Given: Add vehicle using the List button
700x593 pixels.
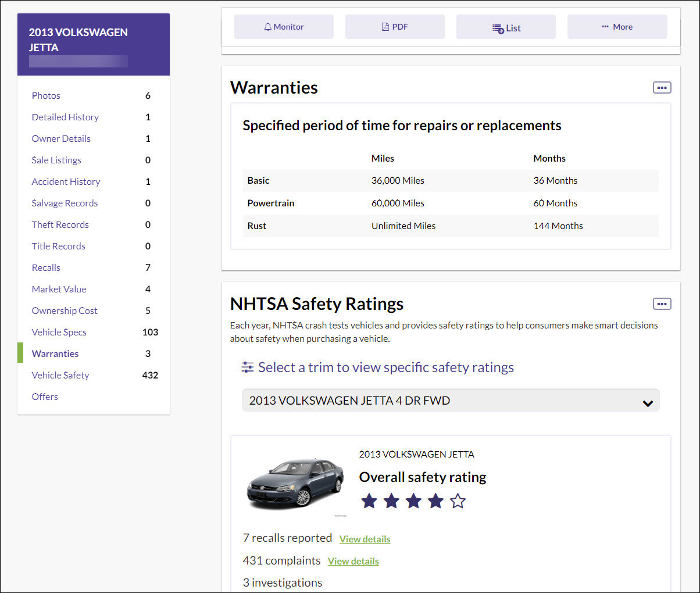Looking at the screenshot, I should click(x=506, y=27).
